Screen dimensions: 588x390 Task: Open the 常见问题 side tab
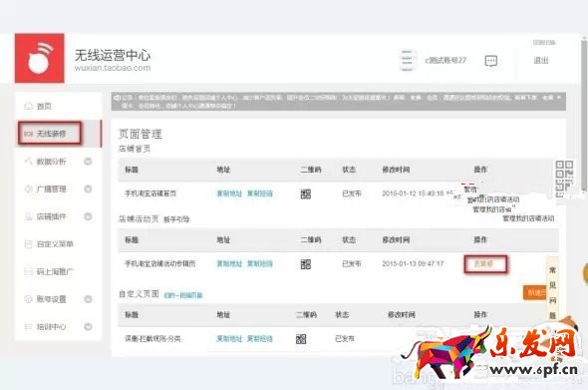pyautogui.click(x=553, y=292)
